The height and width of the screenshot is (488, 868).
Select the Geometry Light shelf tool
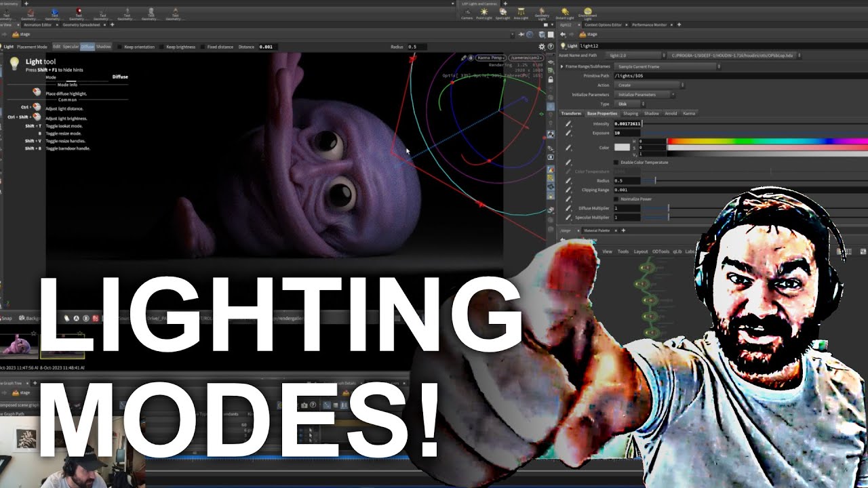point(542,13)
